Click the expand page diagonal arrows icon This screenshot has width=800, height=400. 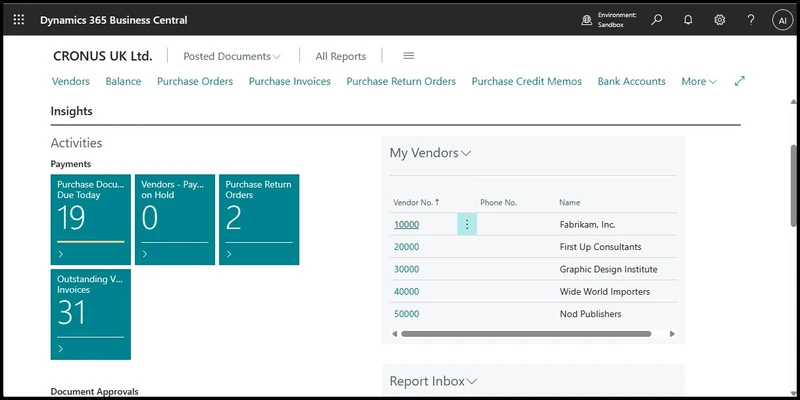(740, 81)
